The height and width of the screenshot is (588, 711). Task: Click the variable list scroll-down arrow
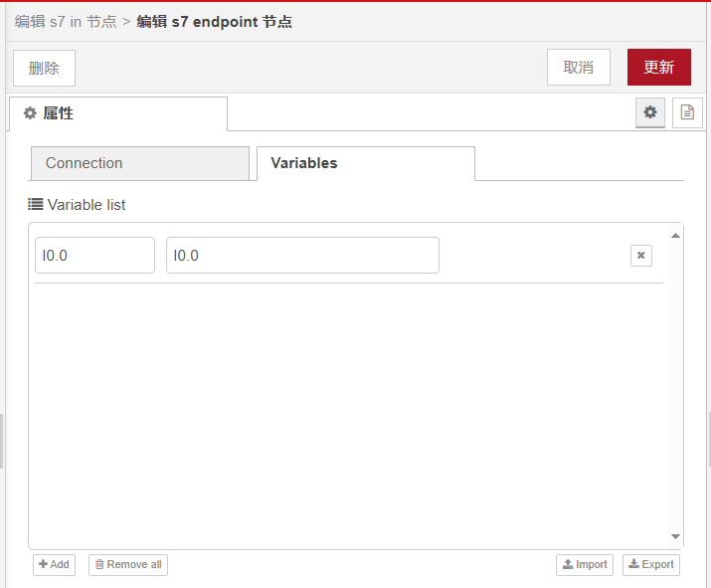(x=676, y=536)
